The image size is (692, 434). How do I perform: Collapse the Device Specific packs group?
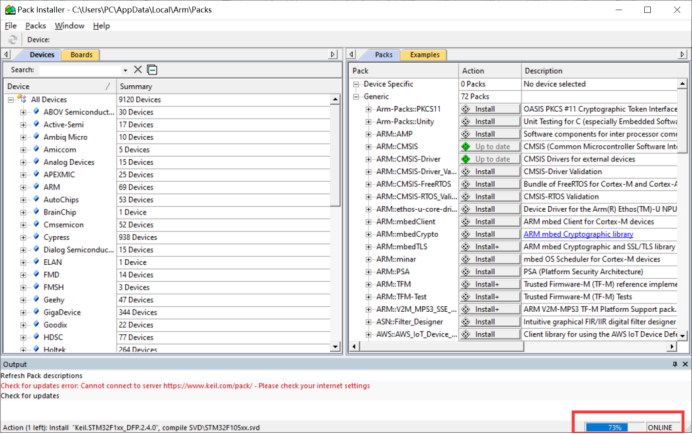pos(356,84)
